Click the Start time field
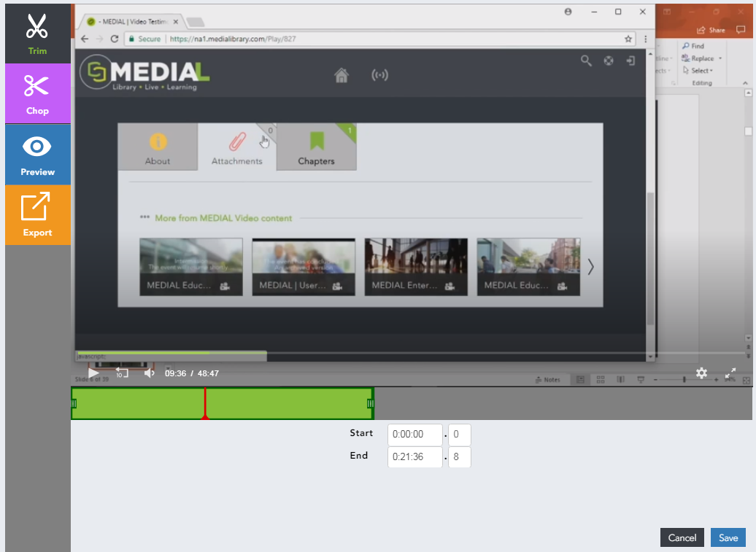The height and width of the screenshot is (552, 756). tap(415, 435)
